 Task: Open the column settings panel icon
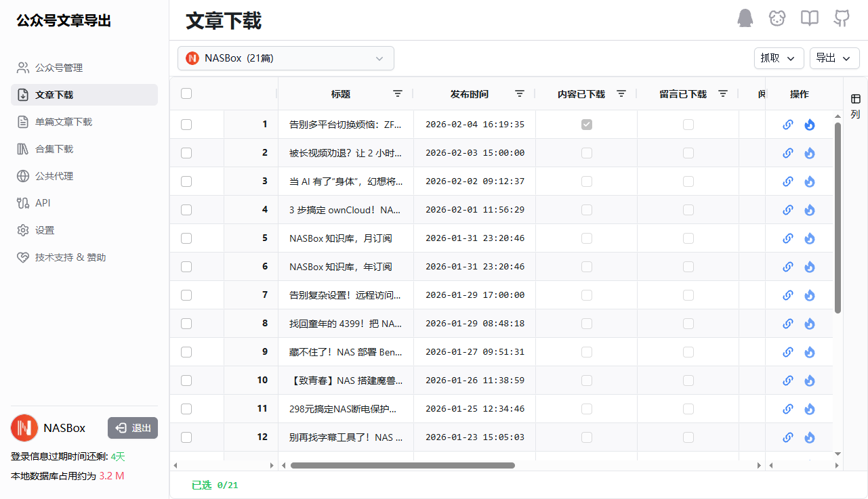coord(855,106)
